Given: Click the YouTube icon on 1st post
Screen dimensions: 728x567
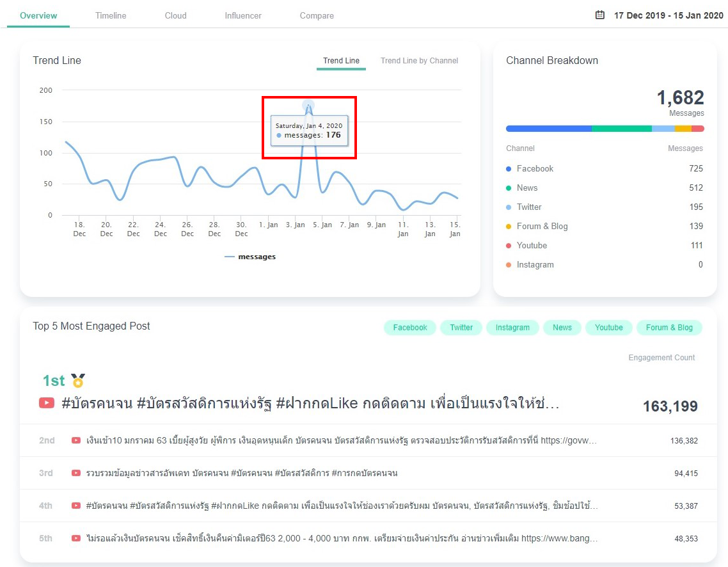Looking at the screenshot, I should point(46,403).
